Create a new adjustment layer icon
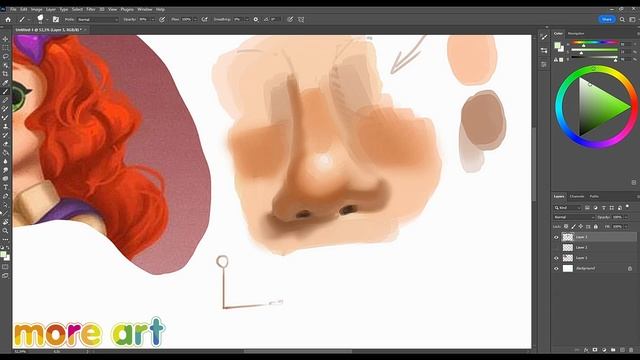This screenshot has width=640, height=360. 604,350
